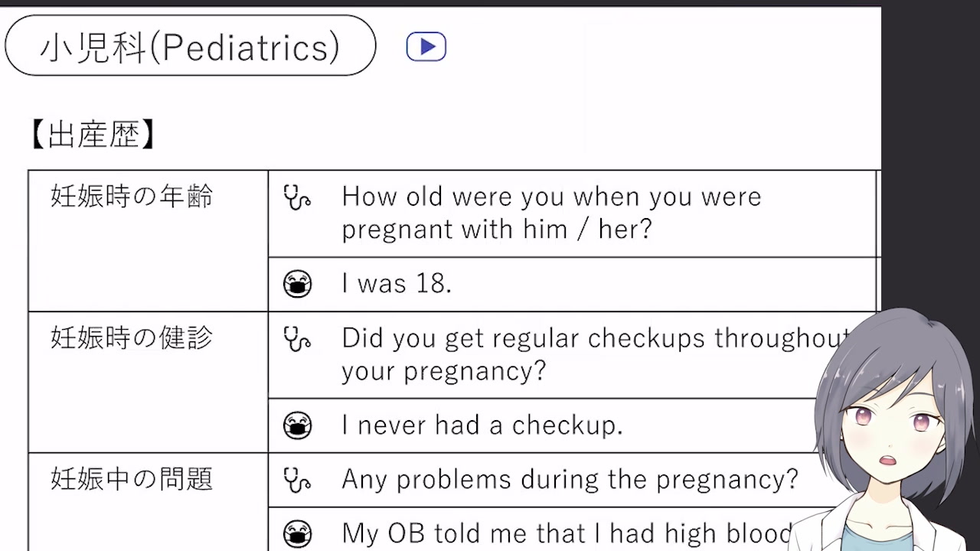Click the play button beside Pediatrics

pyautogui.click(x=426, y=47)
